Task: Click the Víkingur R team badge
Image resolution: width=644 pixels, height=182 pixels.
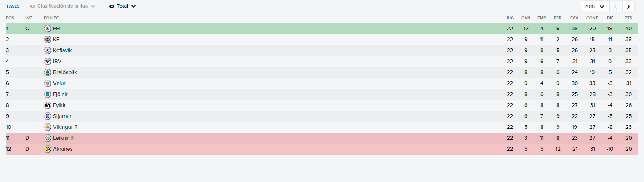Action: (x=48, y=127)
